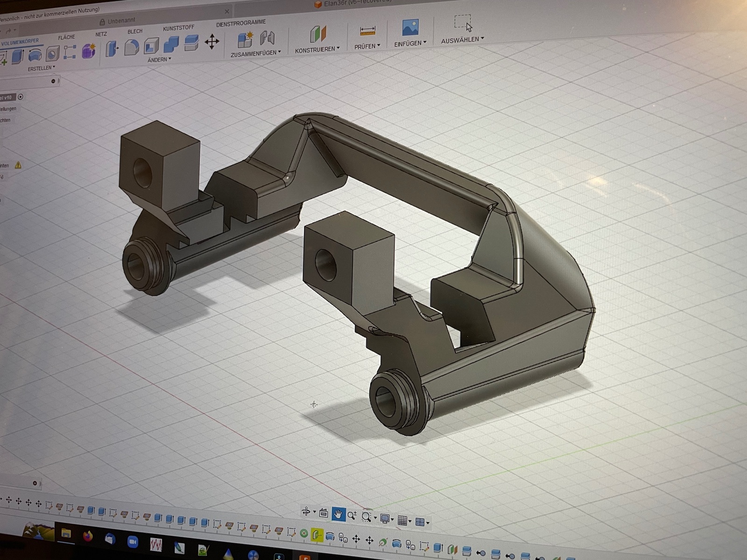Select the Fillet tool in Ändern
This screenshot has height=560, width=747.
(132, 47)
